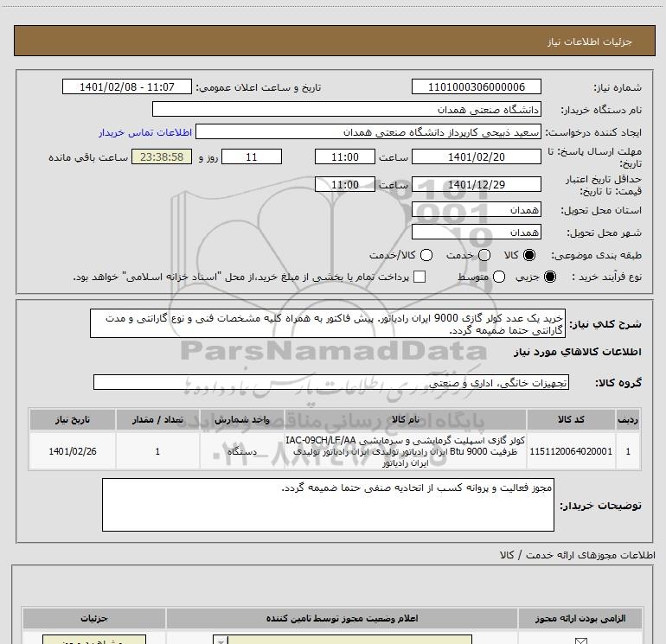Screen dimensions: 666x644
Task: Click the item code 1151120064020001 cell
Action: pyautogui.click(x=571, y=451)
